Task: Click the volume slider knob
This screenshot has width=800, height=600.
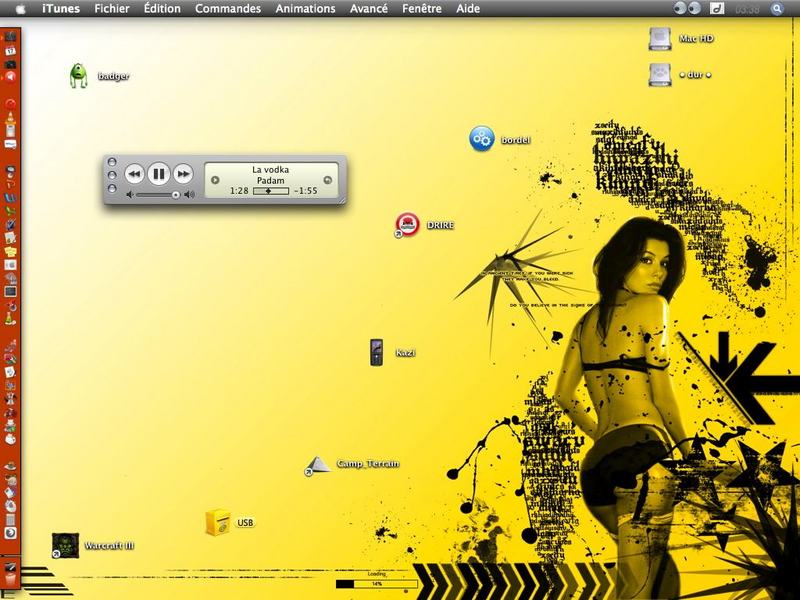Action: [x=176, y=195]
